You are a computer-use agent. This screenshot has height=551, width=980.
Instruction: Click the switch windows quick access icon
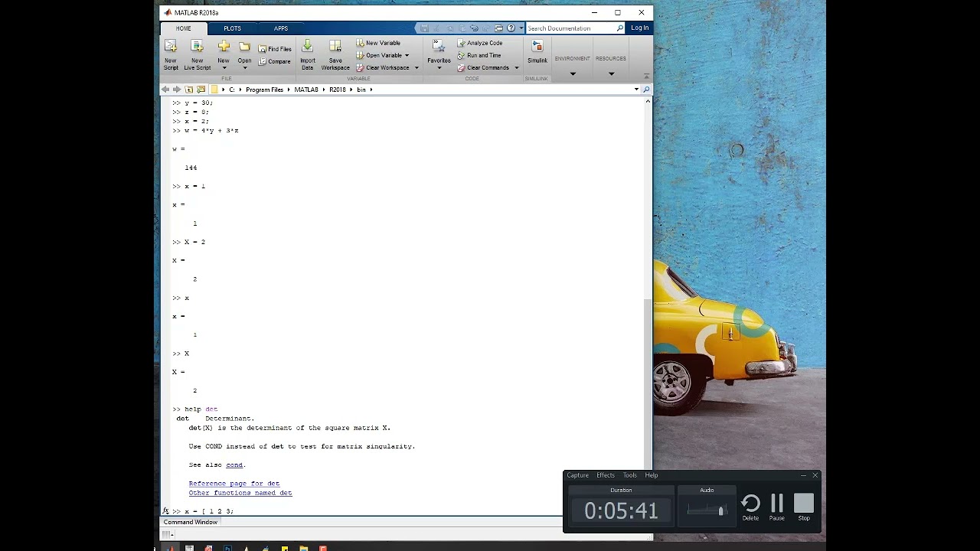498,28
